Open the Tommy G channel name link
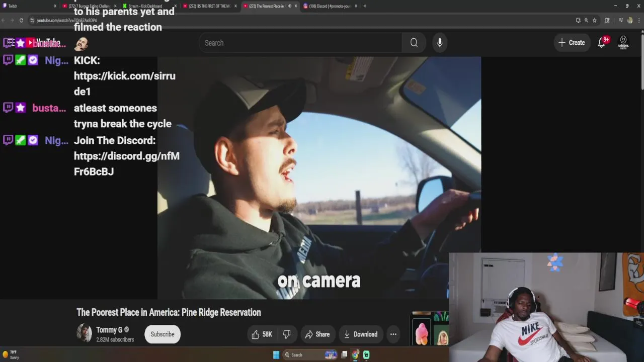The height and width of the screenshot is (362, 644). coord(109,330)
